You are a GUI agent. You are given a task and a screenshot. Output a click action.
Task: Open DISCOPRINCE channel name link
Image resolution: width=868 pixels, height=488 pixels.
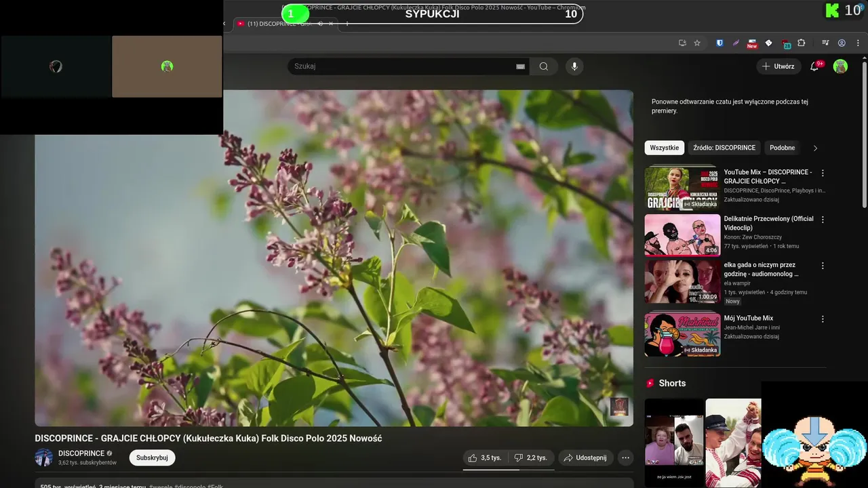[x=81, y=453]
